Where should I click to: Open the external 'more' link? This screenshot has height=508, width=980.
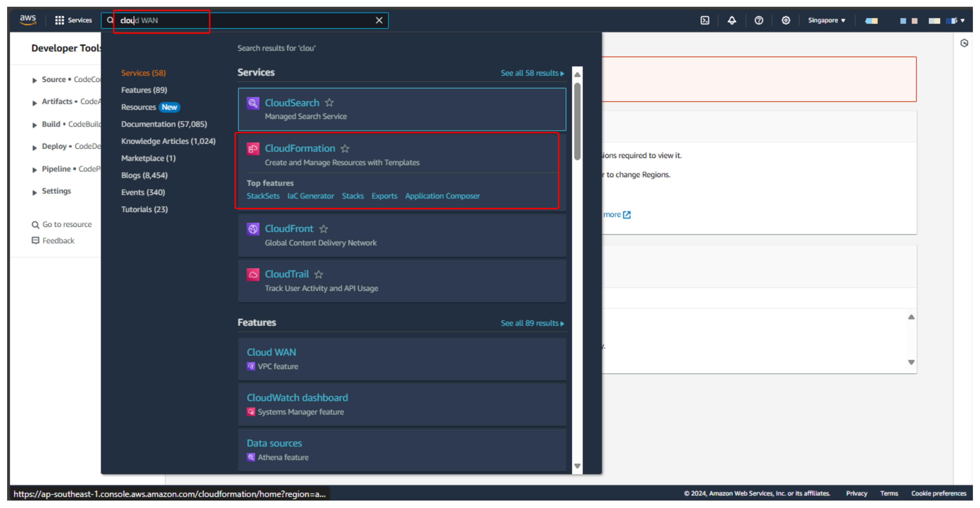coord(617,215)
